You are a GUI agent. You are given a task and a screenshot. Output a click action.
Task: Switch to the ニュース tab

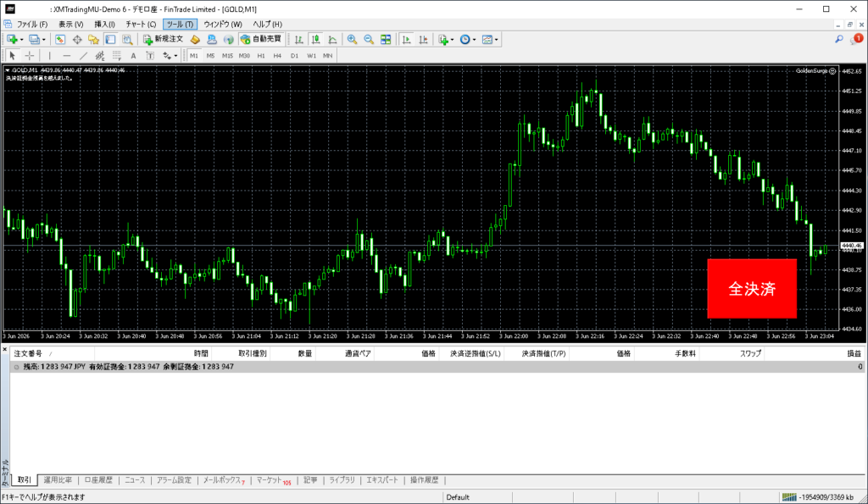(135, 480)
